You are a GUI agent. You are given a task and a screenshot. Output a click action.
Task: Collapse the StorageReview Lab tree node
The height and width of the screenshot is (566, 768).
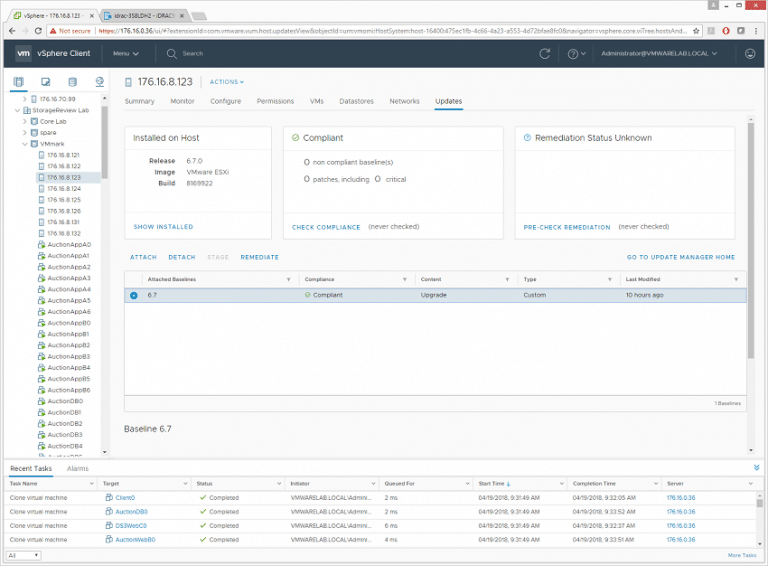[17, 110]
